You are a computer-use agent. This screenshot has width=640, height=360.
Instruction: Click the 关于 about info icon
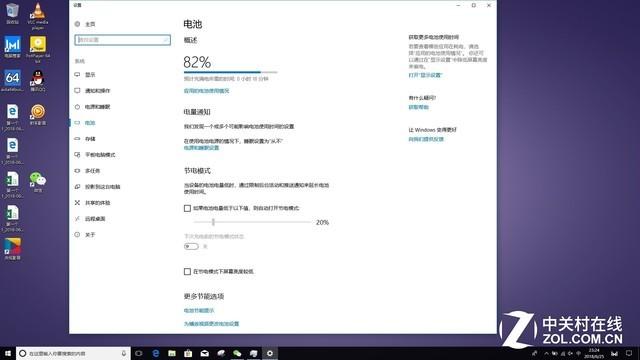77,235
